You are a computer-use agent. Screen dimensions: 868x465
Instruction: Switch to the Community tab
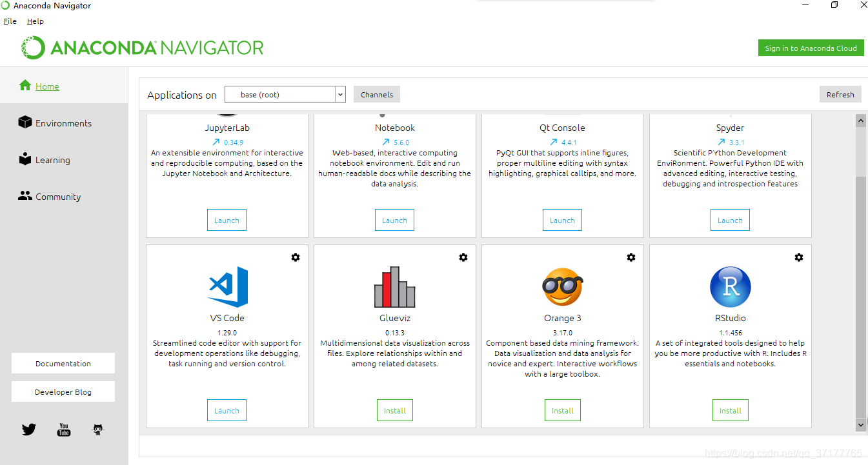point(64,196)
